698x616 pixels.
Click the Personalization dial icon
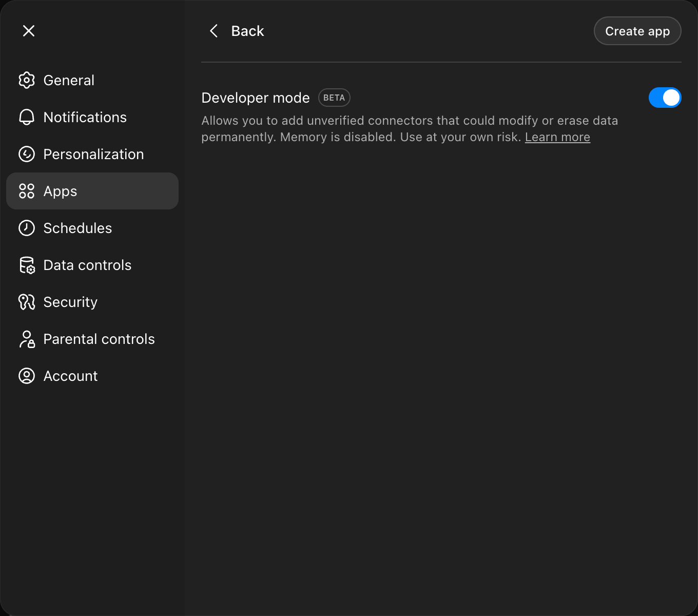(x=27, y=154)
